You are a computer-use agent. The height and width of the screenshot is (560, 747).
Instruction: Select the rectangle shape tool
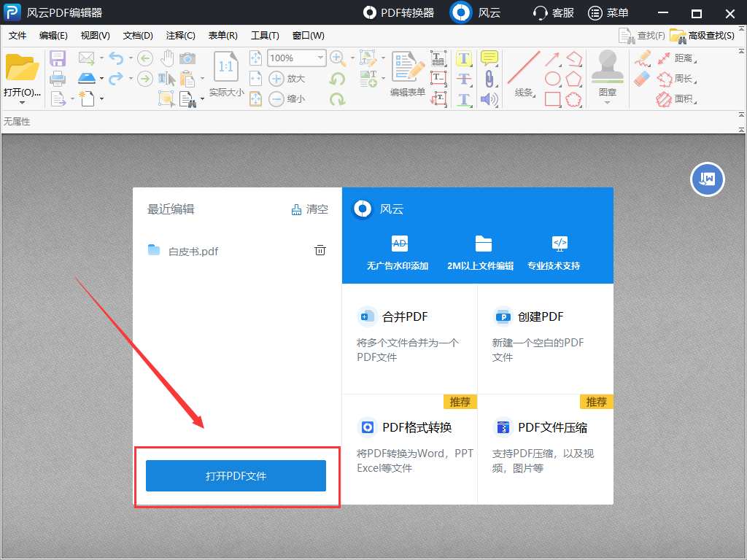pos(552,99)
